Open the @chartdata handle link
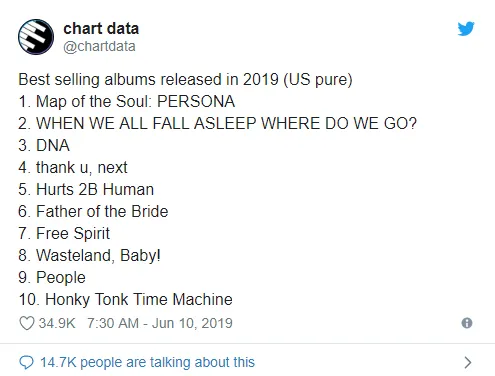 point(99,46)
